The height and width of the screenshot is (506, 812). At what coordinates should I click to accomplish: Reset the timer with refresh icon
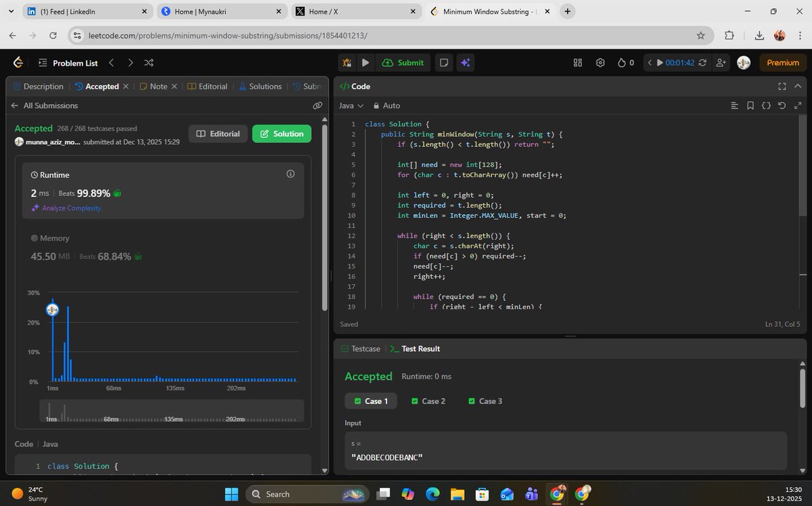click(x=702, y=62)
